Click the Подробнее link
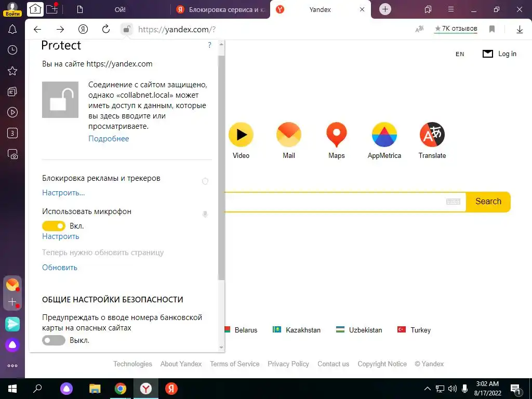 (109, 138)
